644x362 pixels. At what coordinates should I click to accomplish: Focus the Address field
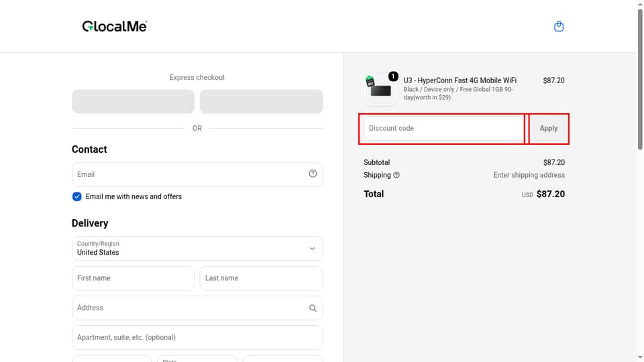tap(197, 308)
